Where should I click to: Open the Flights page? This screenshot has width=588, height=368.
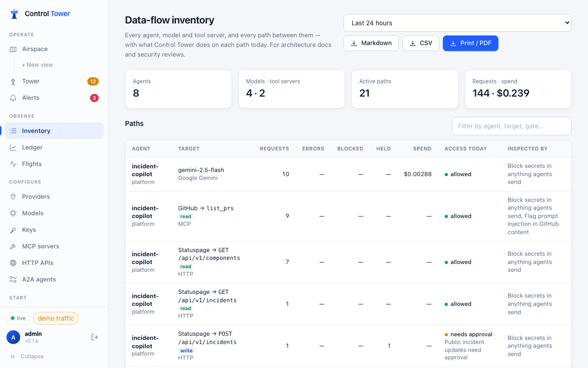(54, 164)
